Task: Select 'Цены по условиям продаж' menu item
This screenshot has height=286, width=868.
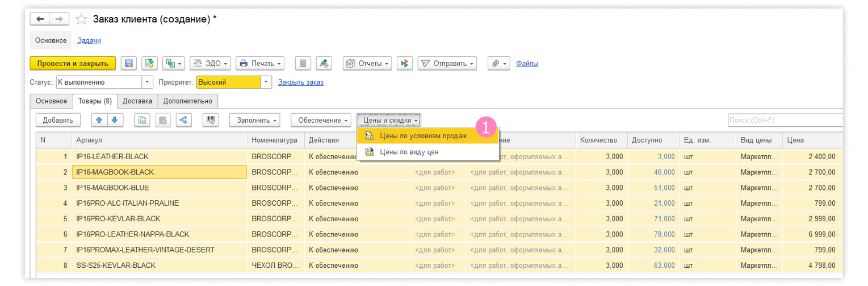Action: (x=423, y=136)
